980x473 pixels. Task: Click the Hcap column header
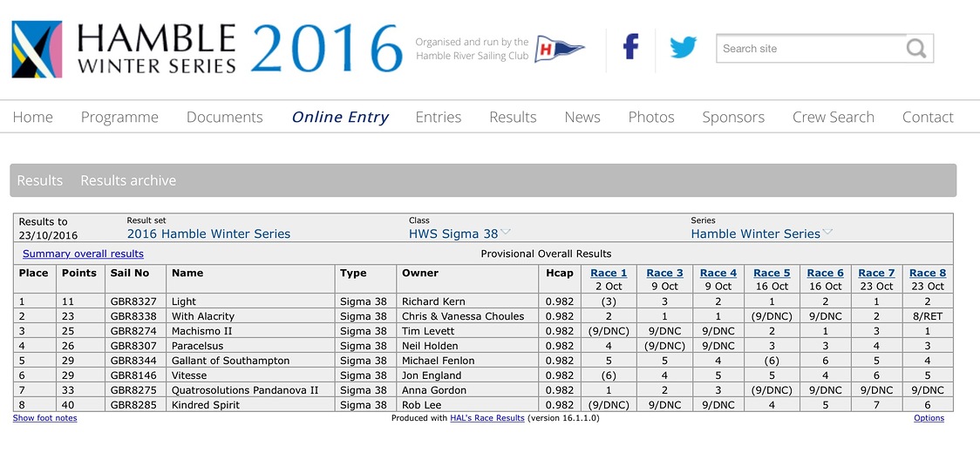[x=559, y=273]
